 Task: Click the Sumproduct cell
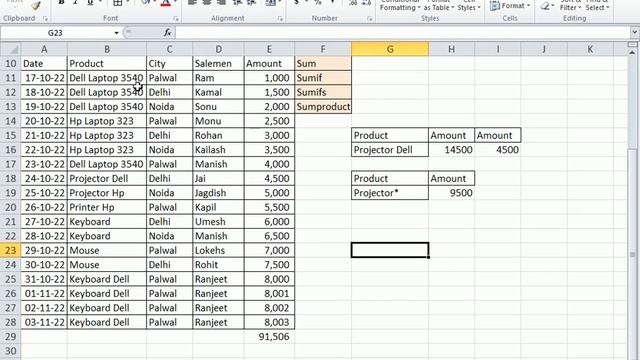tap(323, 107)
